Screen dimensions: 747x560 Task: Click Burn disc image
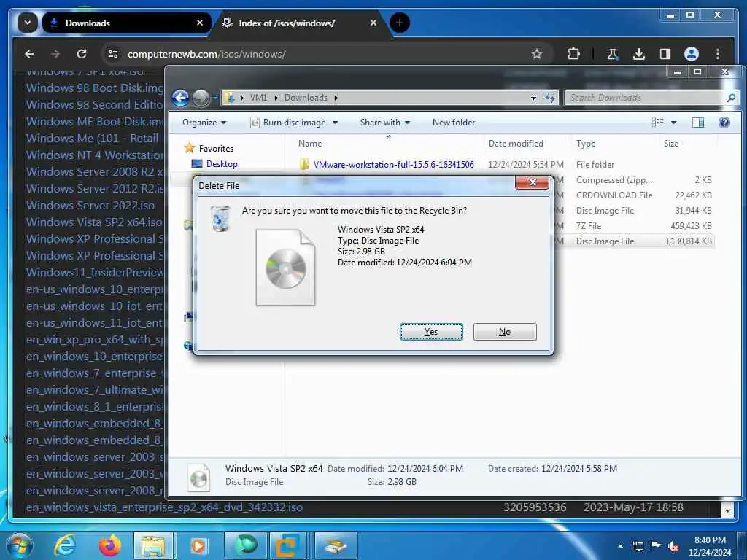(x=288, y=122)
